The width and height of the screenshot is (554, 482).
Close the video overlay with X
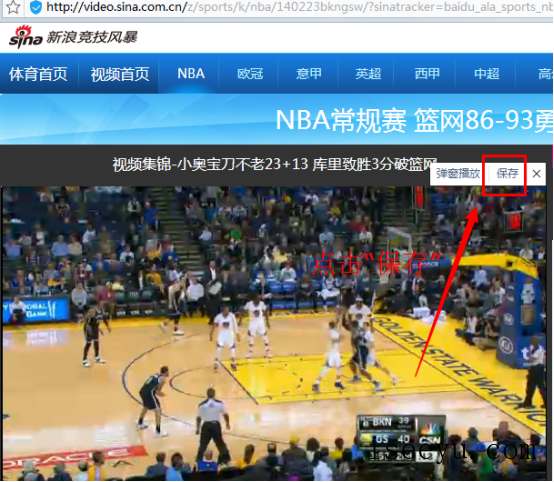tap(536, 174)
